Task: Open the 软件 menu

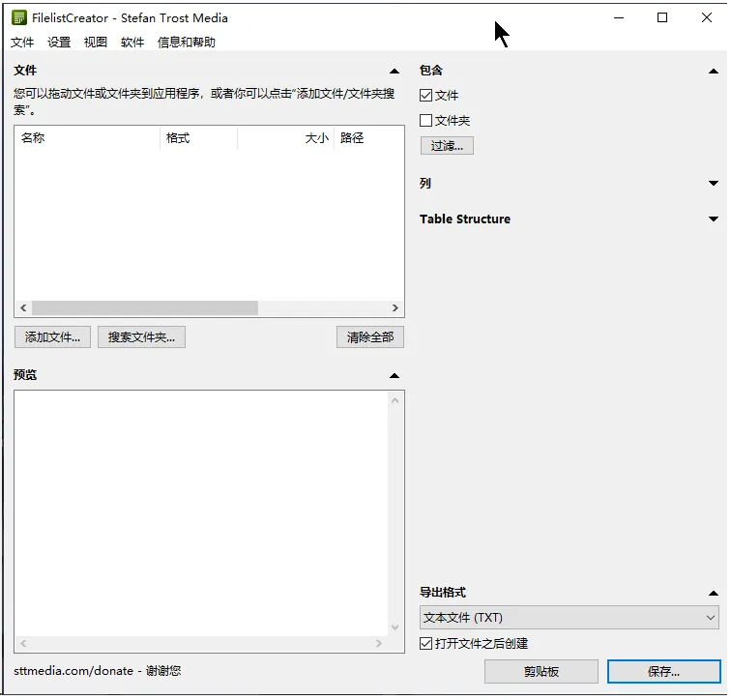Action: [x=132, y=43]
